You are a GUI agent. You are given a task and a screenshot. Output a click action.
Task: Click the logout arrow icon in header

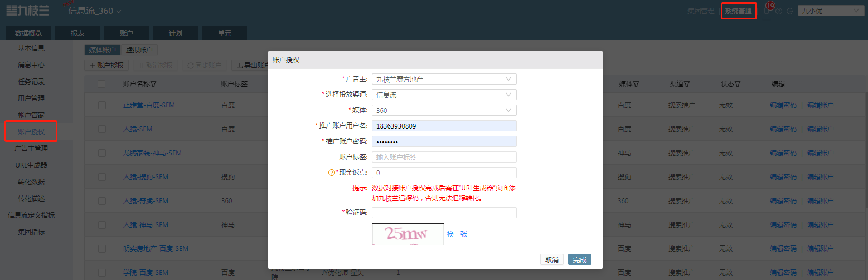click(x=790, y=11)
